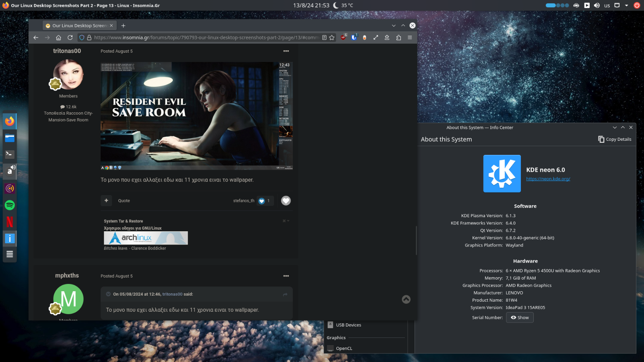The height and width of the screenshot is (362, 644).
Task: Click the tritonas00 link in quote header
Action: (x=172, y=294)
